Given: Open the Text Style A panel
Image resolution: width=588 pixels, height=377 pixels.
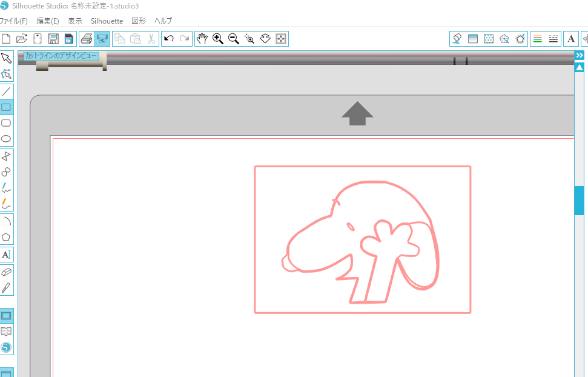Looking at the screenshot, I should [x=571, y=39].
